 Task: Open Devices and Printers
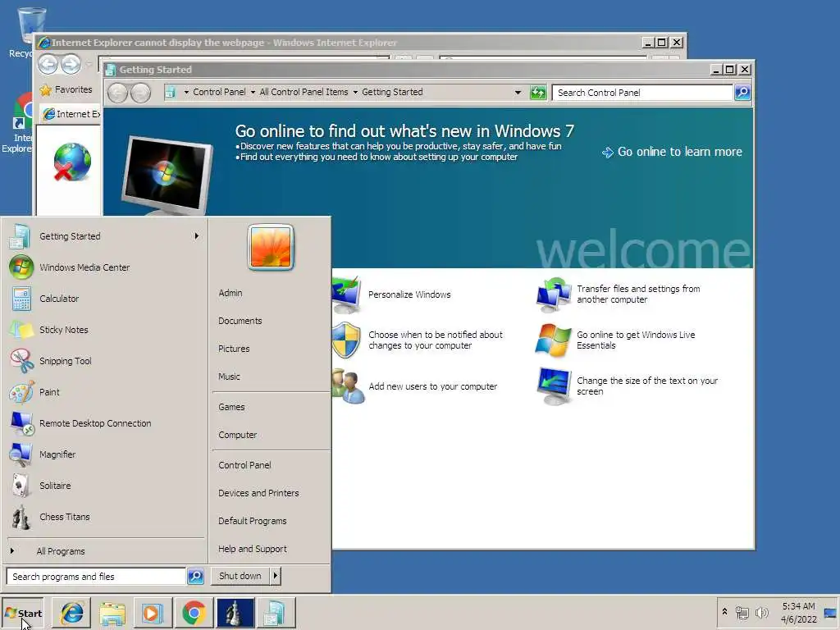click(258, 493)
